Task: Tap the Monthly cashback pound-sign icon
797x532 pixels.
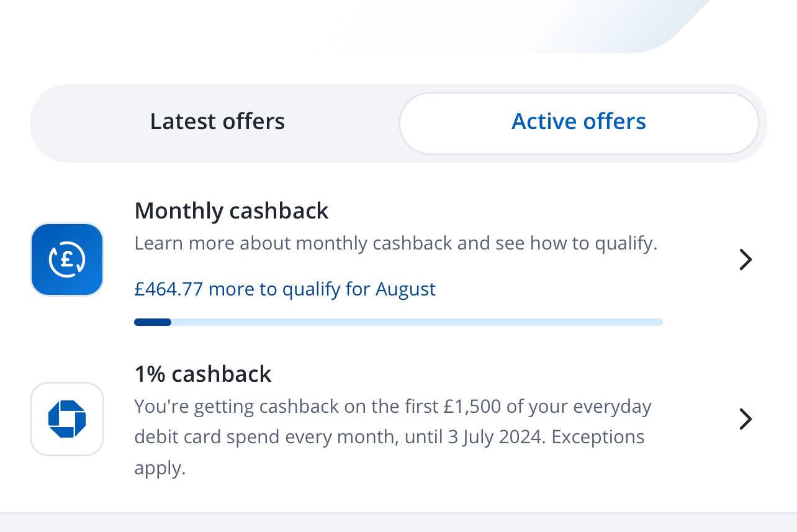Action: tap(67, 259)
